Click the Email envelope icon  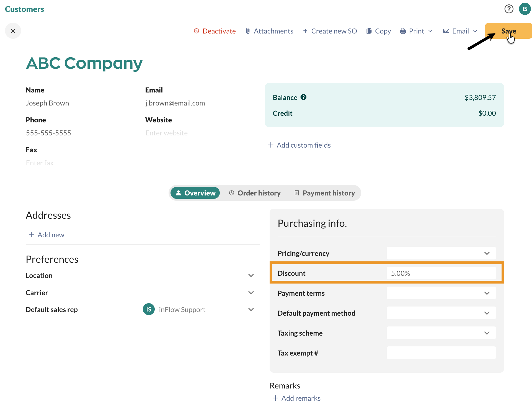click(x=446, y=31)
